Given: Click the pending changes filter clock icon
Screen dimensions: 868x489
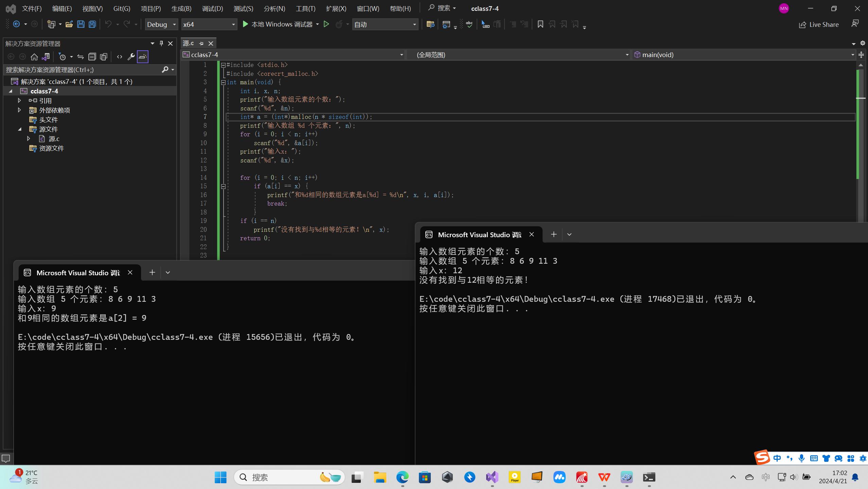Looking at the screenshot, I should [62, 57].
